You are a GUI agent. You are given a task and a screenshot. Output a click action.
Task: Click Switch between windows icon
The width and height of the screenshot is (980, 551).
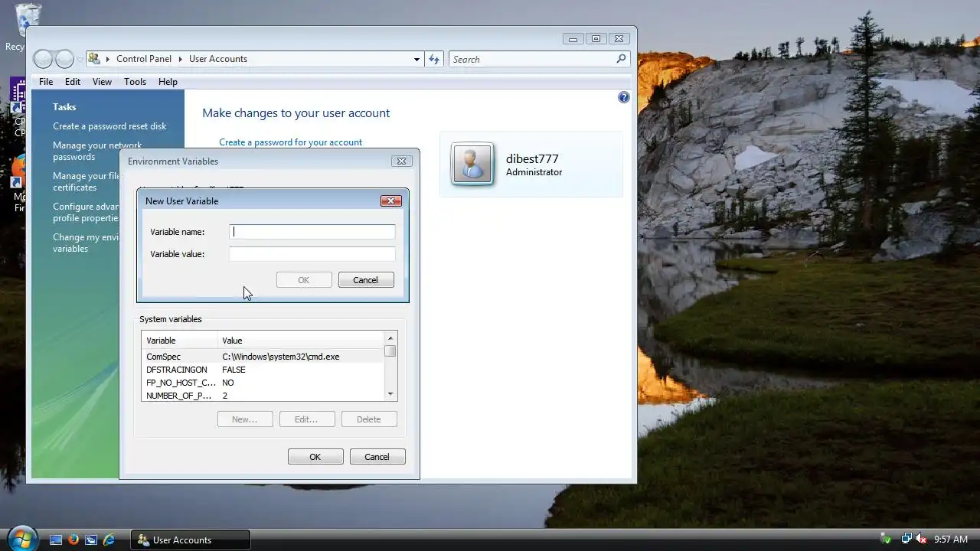[x=91, y=540]
